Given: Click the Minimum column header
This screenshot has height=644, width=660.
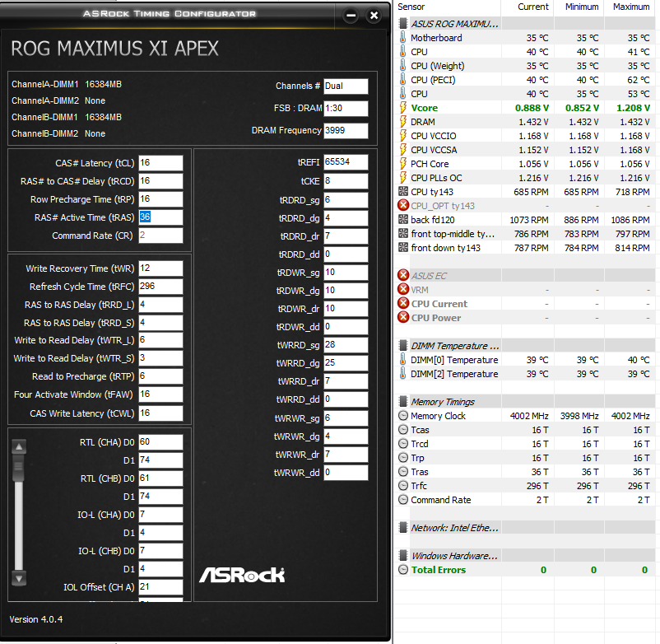Looking at the screenshot, I should coord(582,7).
